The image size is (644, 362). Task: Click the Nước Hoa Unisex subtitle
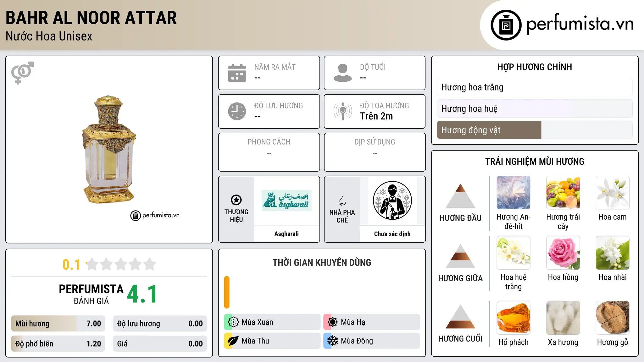coord(49,36)
